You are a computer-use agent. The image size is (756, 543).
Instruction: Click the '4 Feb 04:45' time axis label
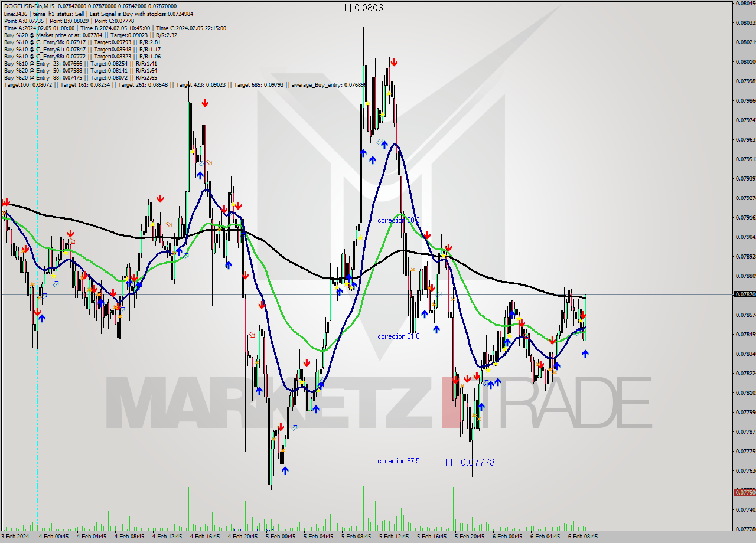pyautogui.click(x=92, y=537)
